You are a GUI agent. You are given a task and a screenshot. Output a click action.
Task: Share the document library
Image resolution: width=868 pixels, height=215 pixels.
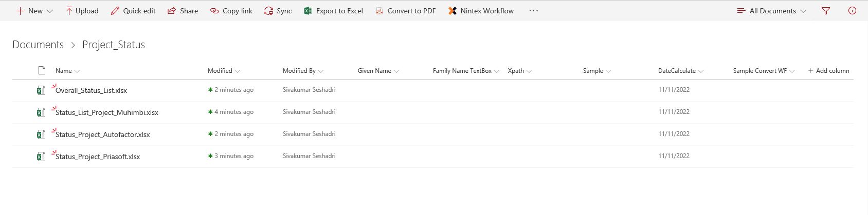[183, 11]
